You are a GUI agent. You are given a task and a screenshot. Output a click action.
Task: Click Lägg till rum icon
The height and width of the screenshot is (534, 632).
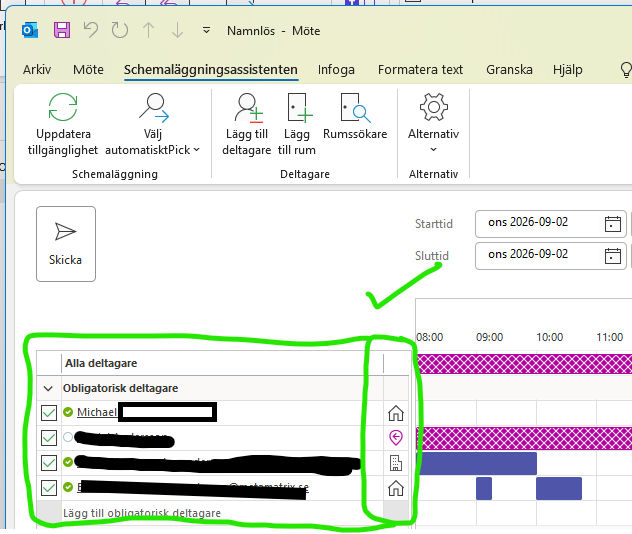point(298,108)
